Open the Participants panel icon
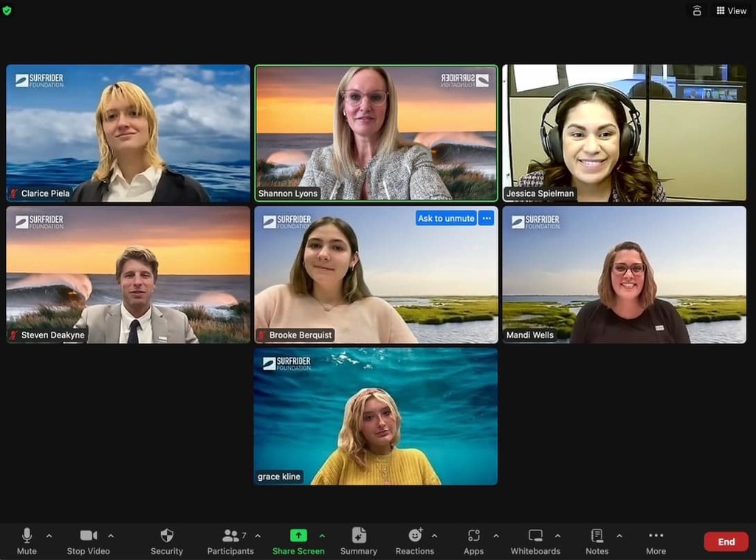Image resolution: width=756 pixels, height=560 pixels. coord(230,536)
